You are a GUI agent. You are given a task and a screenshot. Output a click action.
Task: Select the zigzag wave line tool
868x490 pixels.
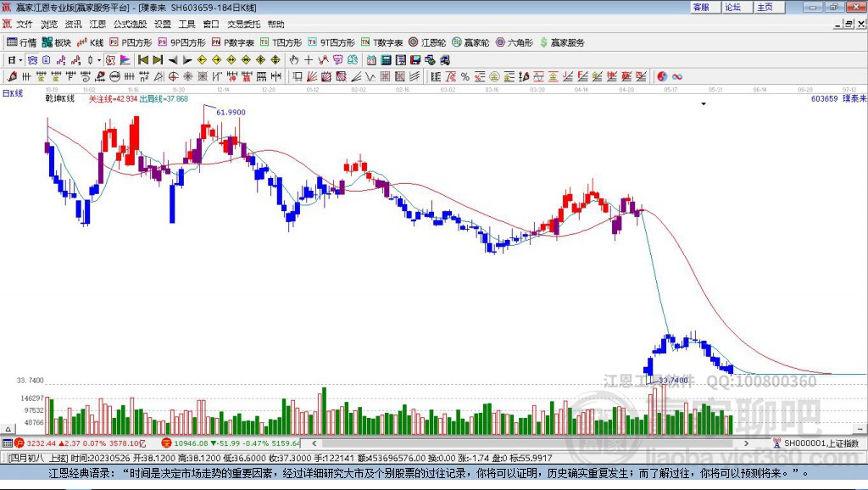pyautogui.click(x=370, y=77)
